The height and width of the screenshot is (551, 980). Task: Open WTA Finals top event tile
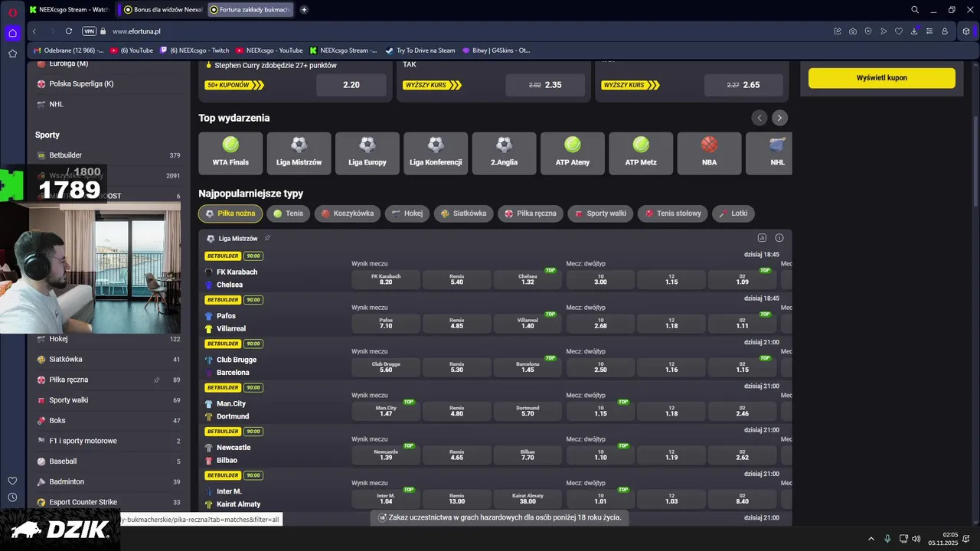coord(230,153)
